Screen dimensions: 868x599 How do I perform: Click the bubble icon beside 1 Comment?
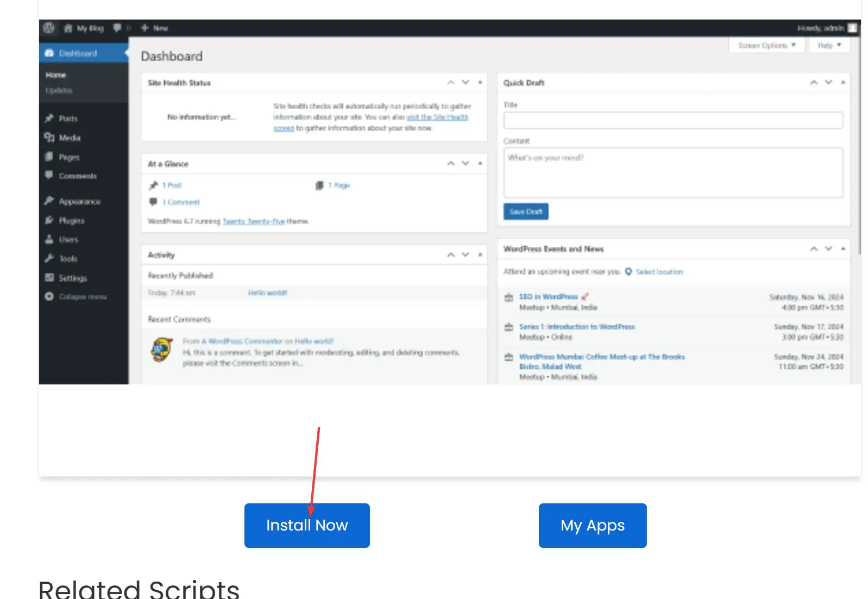coord(153,202)
